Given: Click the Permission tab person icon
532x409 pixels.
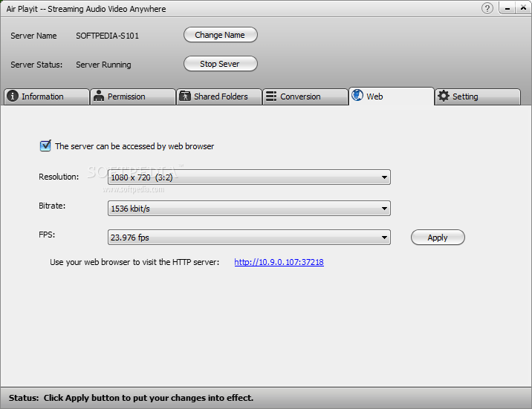Looking at the screenshot, I should pyautogui.click(x=99, y=96).
